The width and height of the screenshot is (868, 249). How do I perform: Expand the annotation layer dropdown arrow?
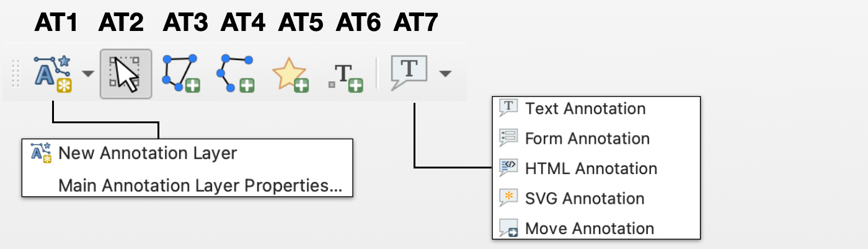[x=88, y=74]
